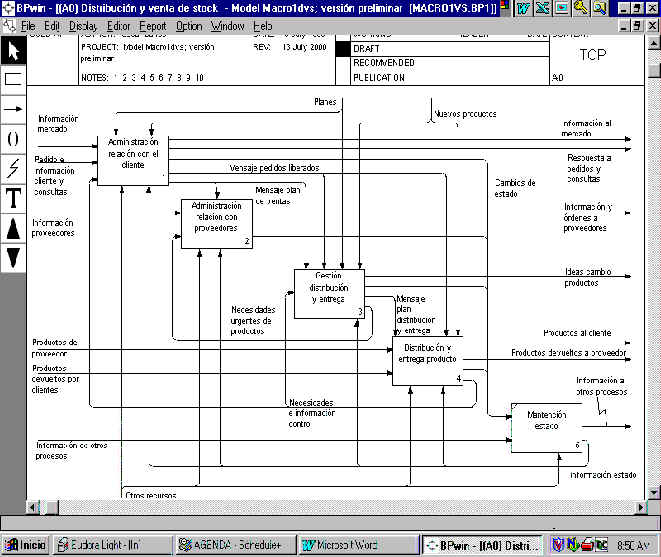Click the horizontal scrollbar right arrow
The height and width of the screenshot is (557, 661).
(x=641, y=508)
